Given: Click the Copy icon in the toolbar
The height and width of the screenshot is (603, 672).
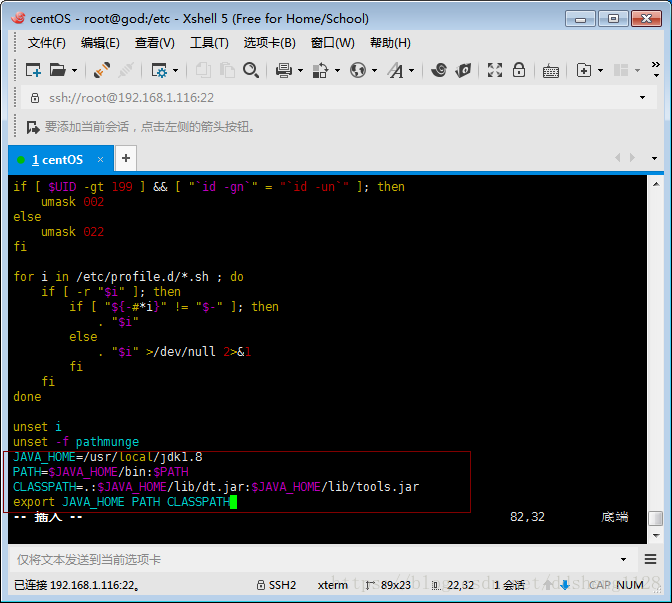Looking at the screenshot, I should tap(203, 70).
